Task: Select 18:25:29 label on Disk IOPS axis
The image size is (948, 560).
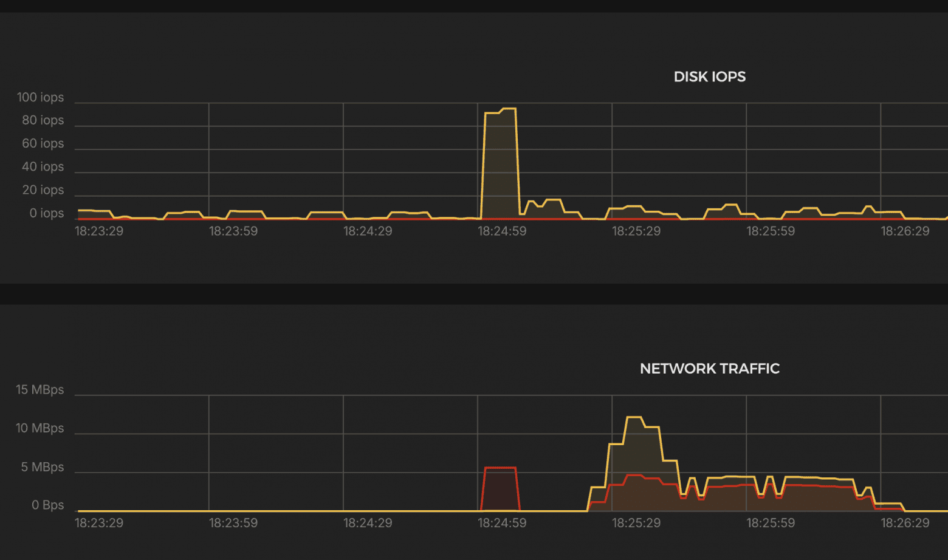Action: click(636, 231)
